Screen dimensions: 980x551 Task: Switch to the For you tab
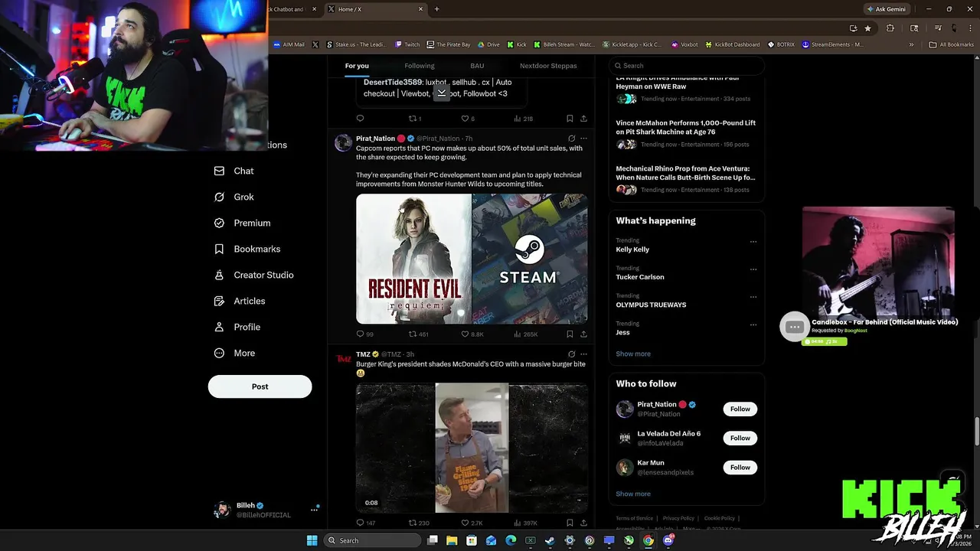click(357, 66)
